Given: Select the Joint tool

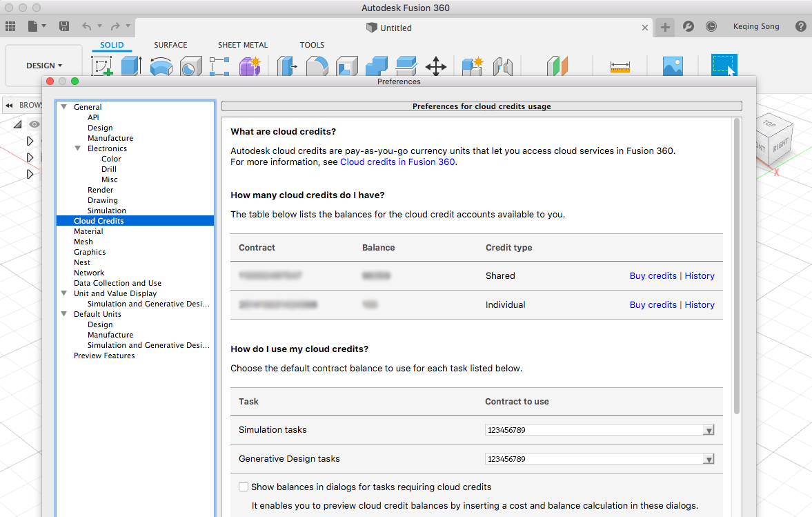Looking at the screenshot, I should pyautogui.click(x=503, y=66).
